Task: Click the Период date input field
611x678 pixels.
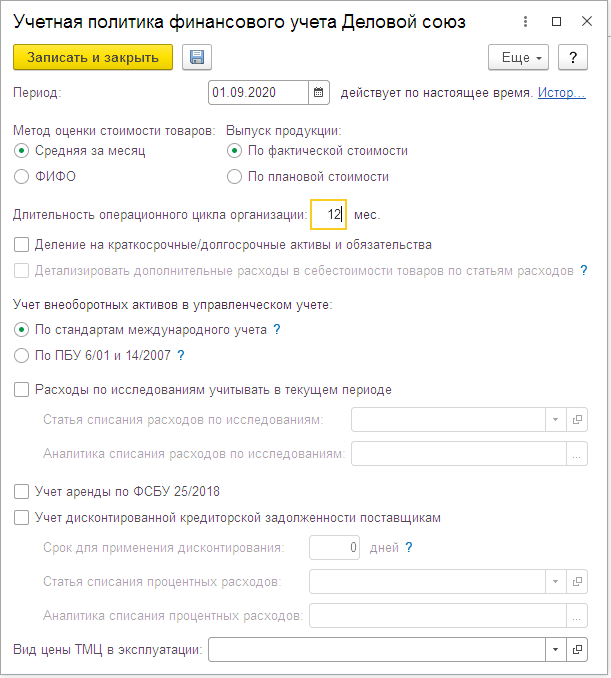Action: 259,93
